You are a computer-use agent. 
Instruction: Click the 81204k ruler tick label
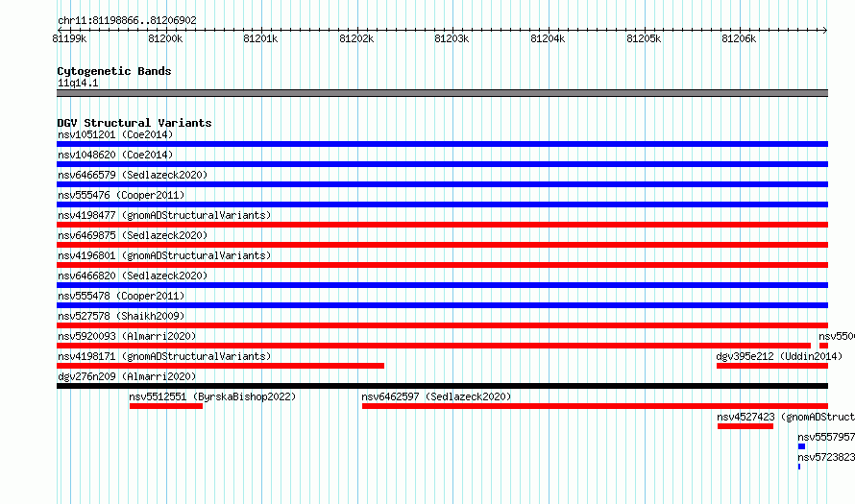548,38
